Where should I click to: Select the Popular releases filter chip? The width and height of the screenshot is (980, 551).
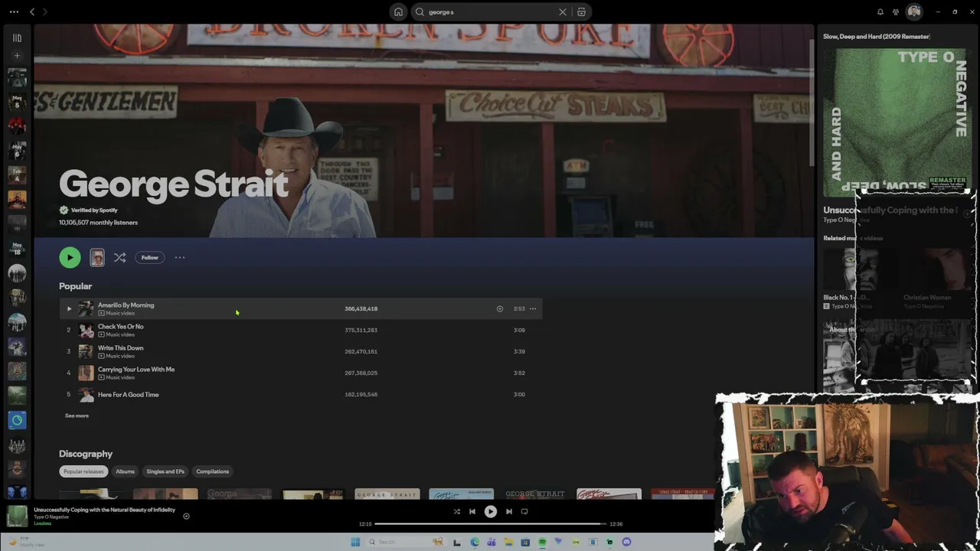coord(83,471)
